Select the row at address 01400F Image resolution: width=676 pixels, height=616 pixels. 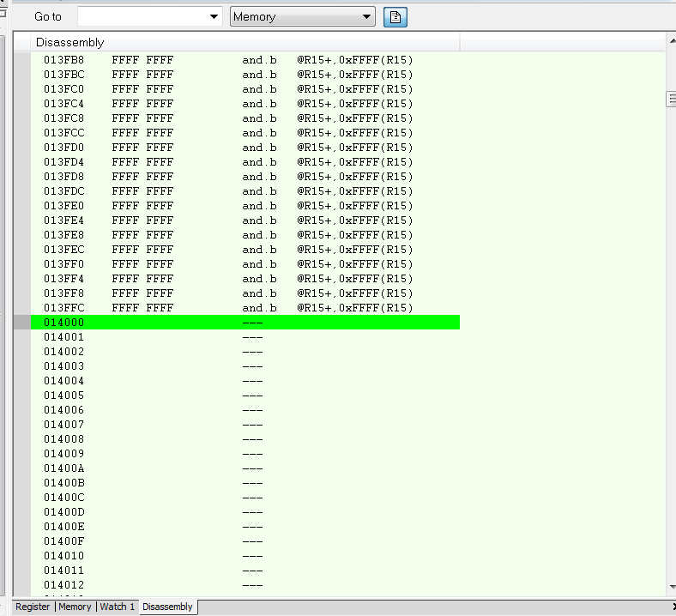coord(244,541)
